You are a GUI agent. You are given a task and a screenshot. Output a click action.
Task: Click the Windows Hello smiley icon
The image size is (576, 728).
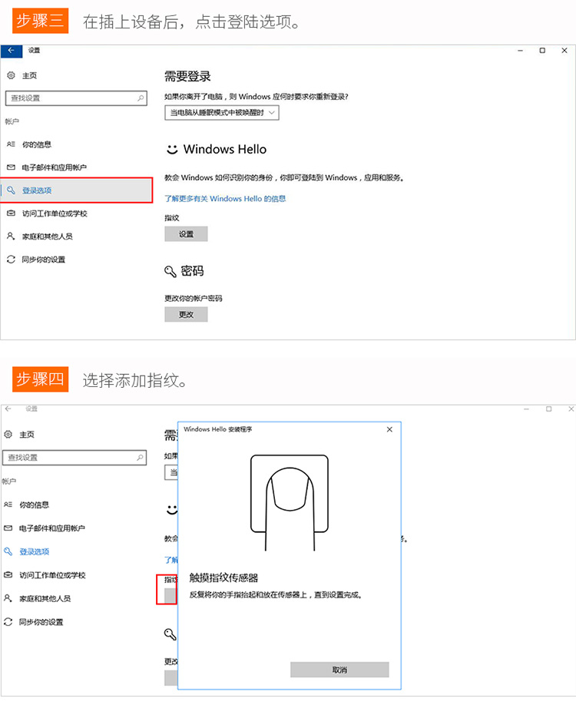tap(172, 149)
